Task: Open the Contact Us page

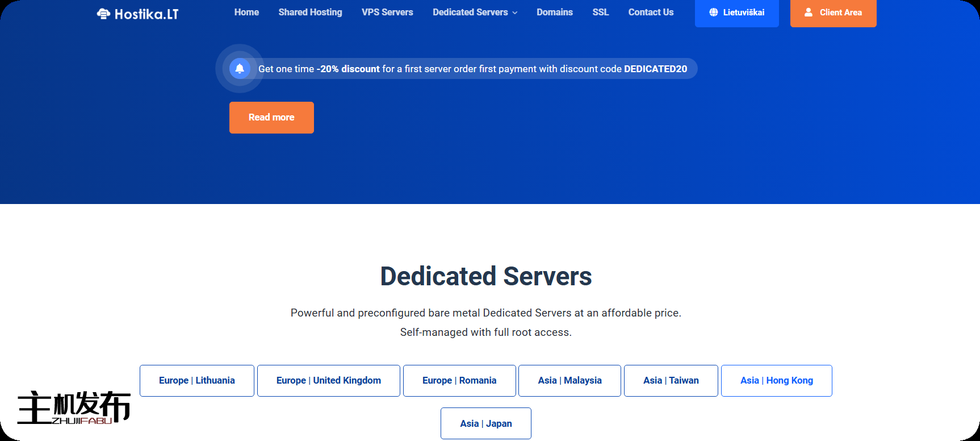Action: 651,13
